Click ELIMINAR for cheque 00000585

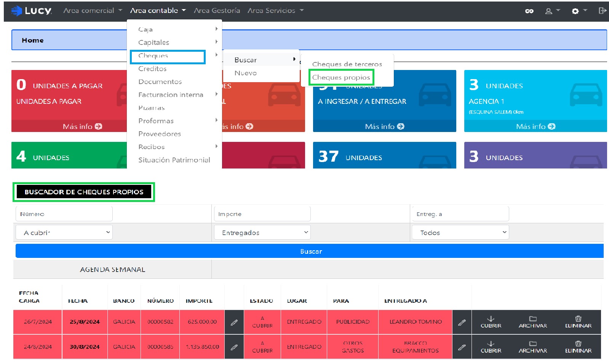(578, 347)
